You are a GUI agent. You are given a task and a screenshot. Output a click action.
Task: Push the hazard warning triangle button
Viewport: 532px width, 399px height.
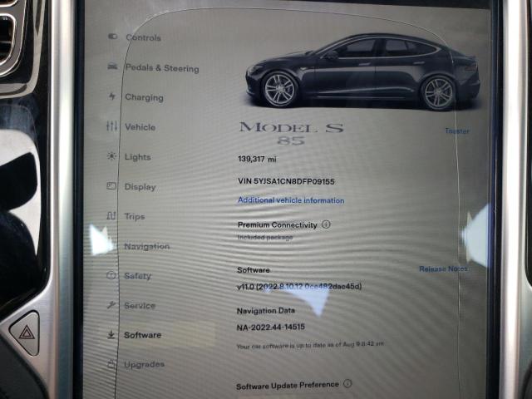[26, 333]
